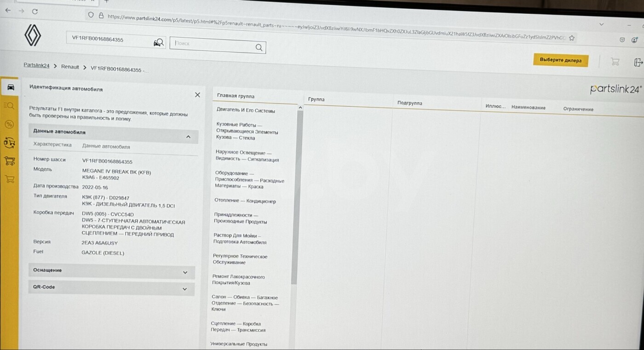Click the Renault logo icon
644x350 pixels.
33,35
